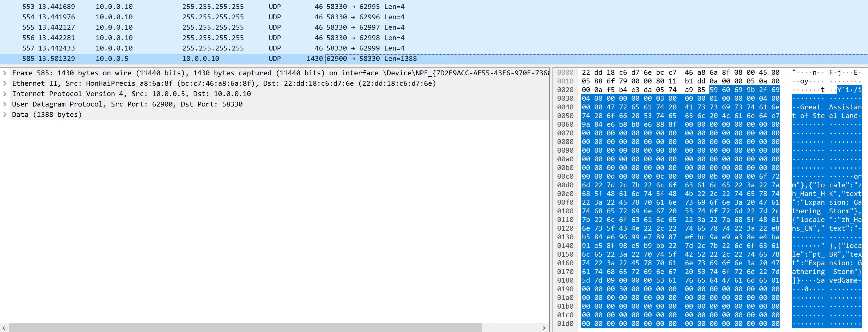Click scroll left arrow in details pane

pos(4,328)
